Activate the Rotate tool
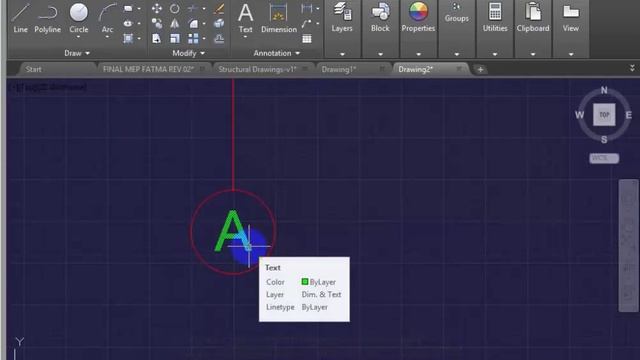 [x=175, y=8]
